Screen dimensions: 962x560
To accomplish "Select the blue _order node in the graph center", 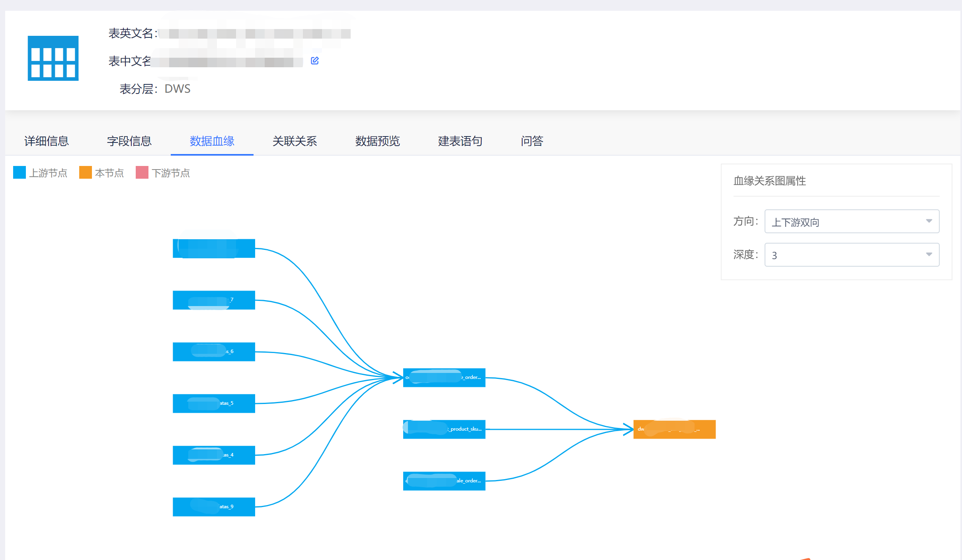I will pos(444,377).
